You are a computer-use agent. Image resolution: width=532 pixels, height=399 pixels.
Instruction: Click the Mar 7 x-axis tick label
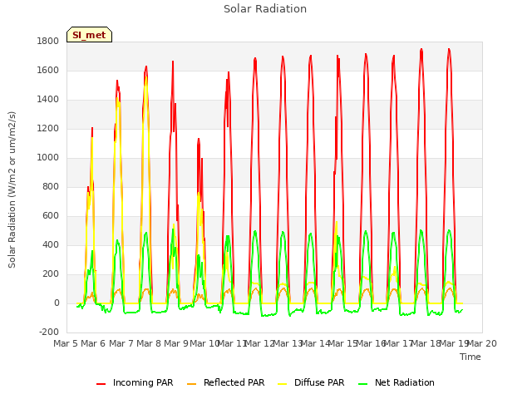[x=121, y=343]
